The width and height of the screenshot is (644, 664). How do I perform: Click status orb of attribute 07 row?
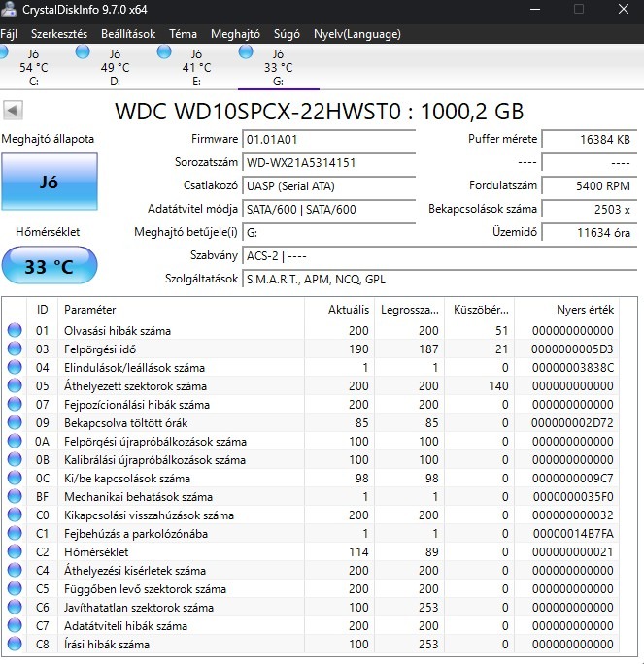tap(15, 404)
